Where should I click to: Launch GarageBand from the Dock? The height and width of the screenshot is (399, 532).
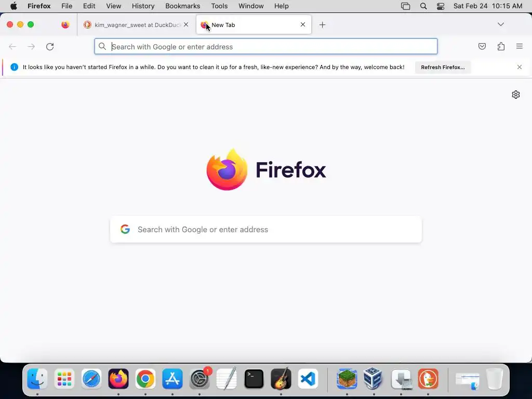[281, 379]
